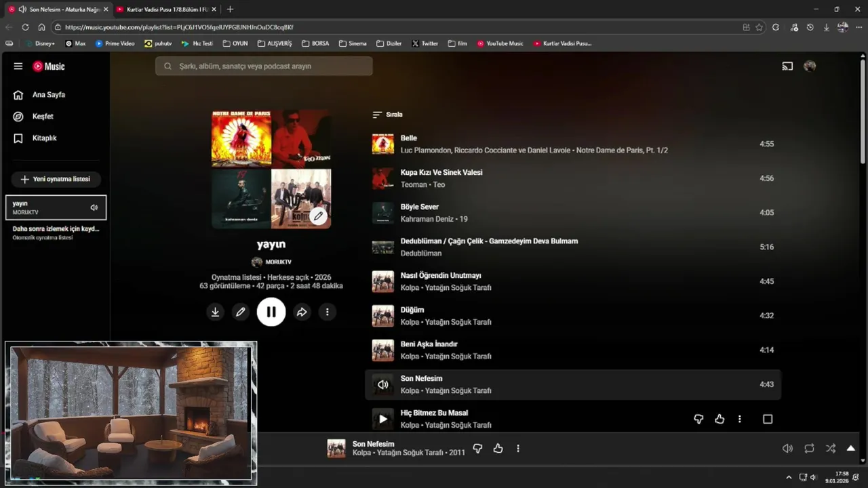Play the song Belle
Image resolution: width=868 pixels, height=488 pixels.
click(409, 138)
